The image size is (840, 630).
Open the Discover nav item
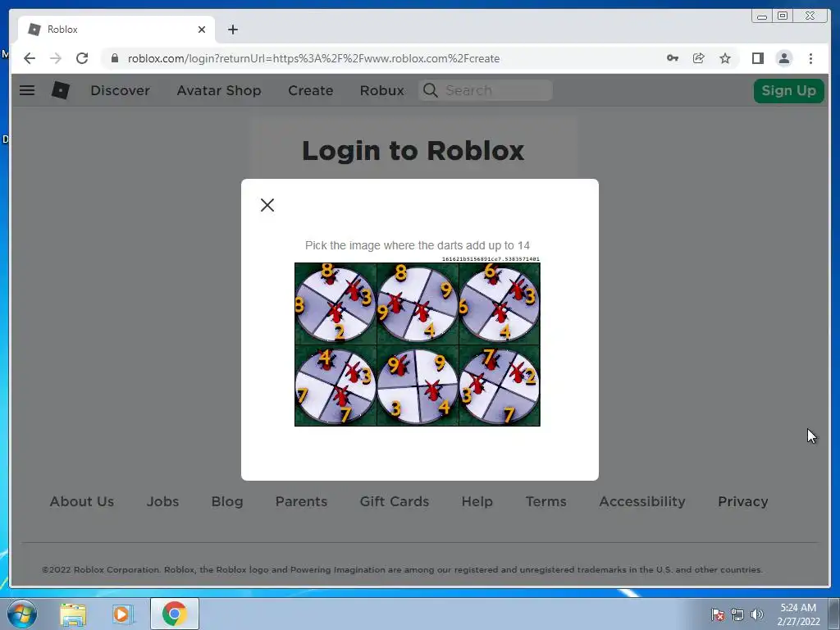tap(120, 90)
